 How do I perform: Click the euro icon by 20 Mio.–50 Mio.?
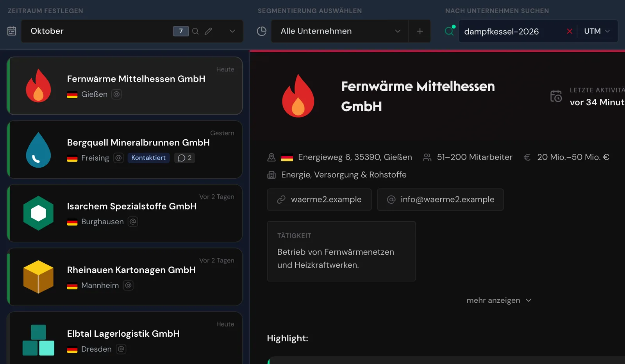[x=527, y=157]
